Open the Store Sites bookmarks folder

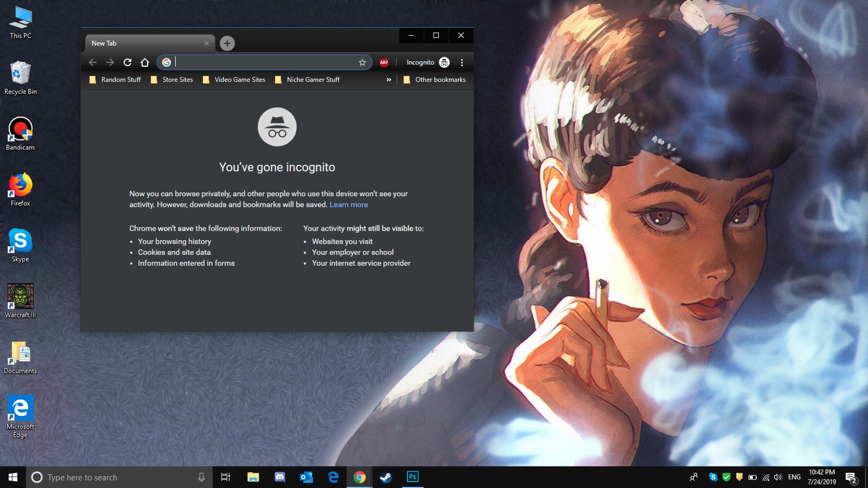tap(172, 80)
